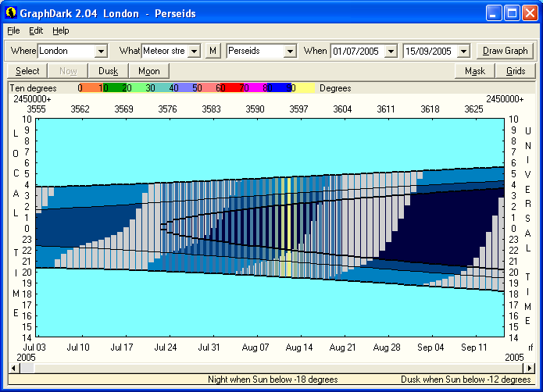The width and height of the screenshot is (543, 392).
Task: Open the Edit menu
Action: pos(36,30)
